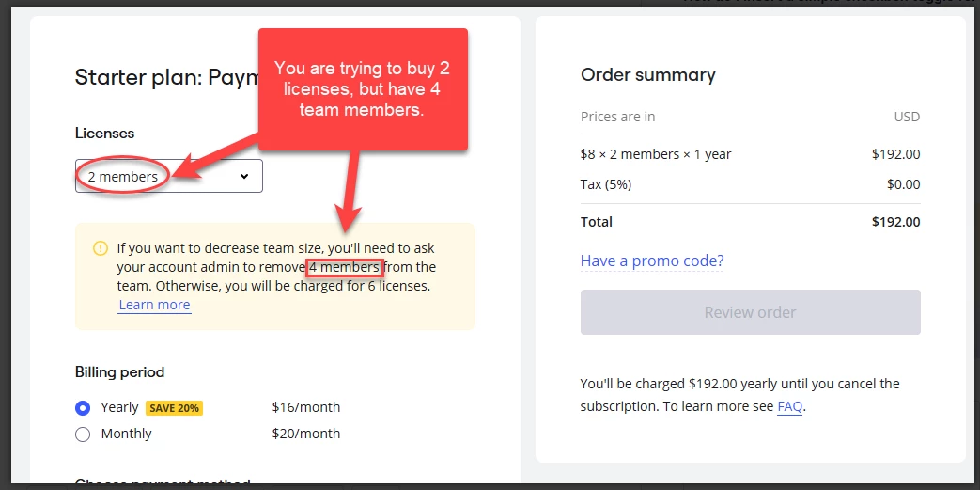Select the Monthly billing radio button
The height and width of the screenshot is (490, 980).
point(83,435)
